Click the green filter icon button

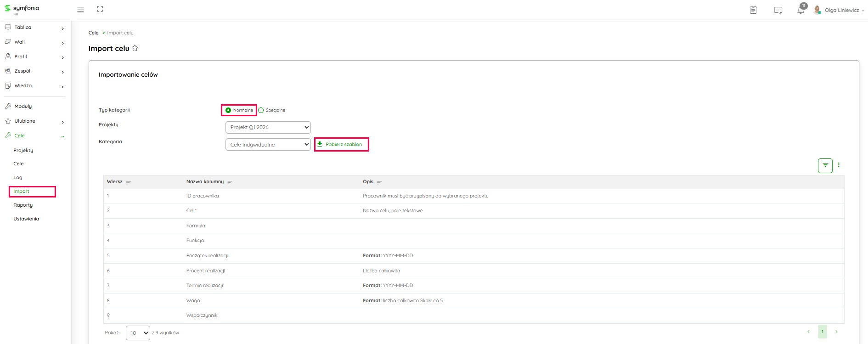[825, 165]
